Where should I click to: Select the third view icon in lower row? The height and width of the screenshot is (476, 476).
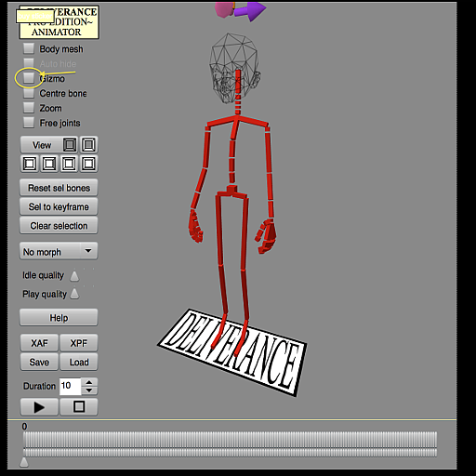click(x=69, y=164)
